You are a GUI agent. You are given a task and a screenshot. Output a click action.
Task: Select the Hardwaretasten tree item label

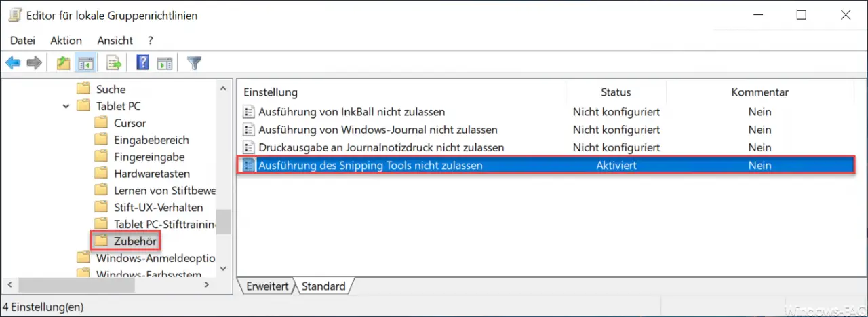coord(151,174)
